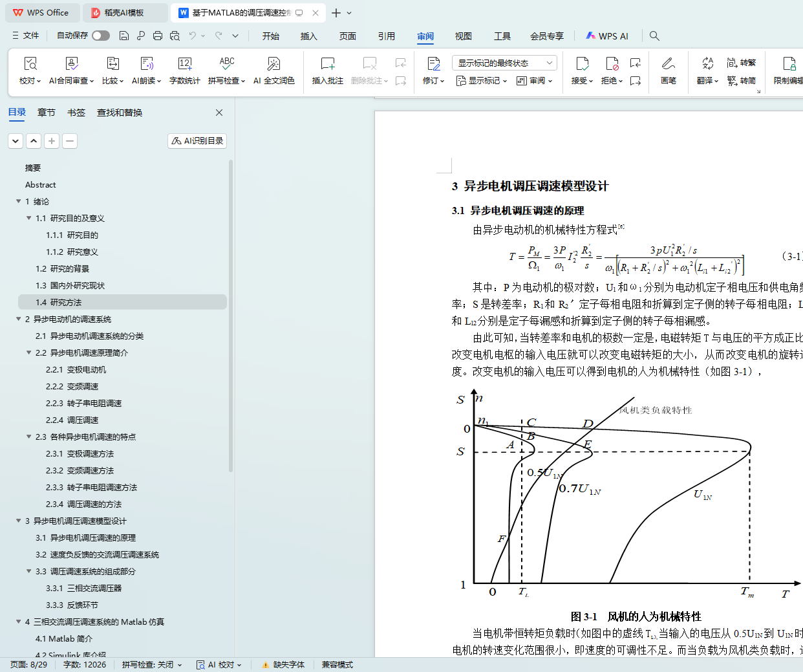Click the print icon in quick access toolbar
Viewport: 803px width, 672px height.
(x=158, y=36)
